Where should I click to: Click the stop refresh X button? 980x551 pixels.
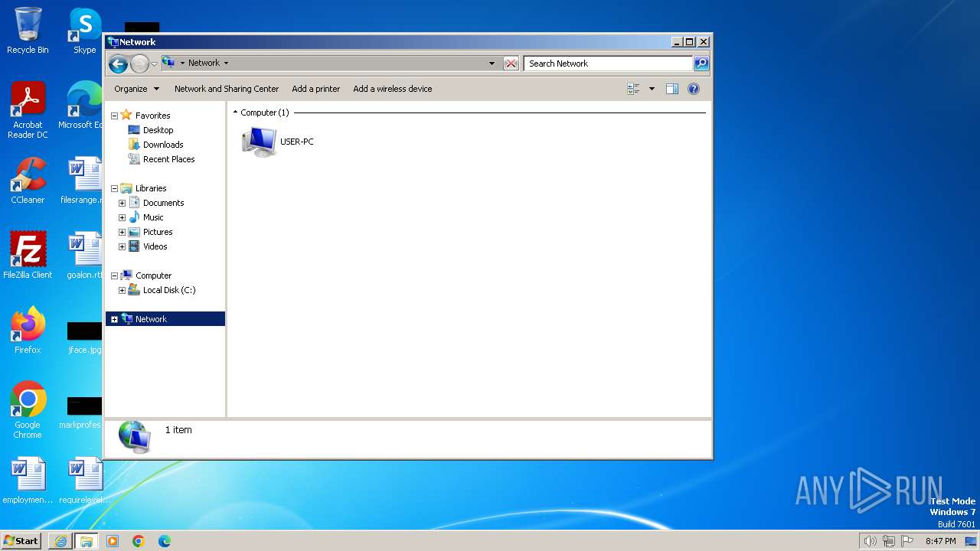[511, 64]
